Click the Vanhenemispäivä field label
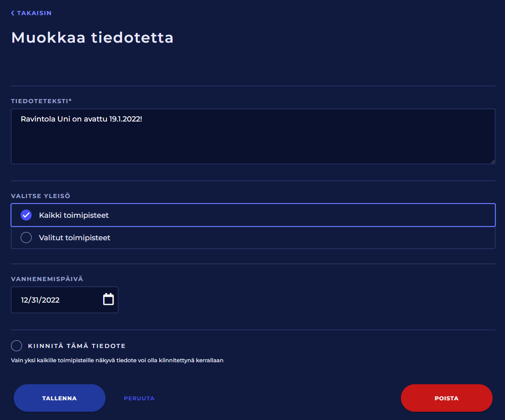The width and height of the screenshot is (505, 420). coord(47,279)
